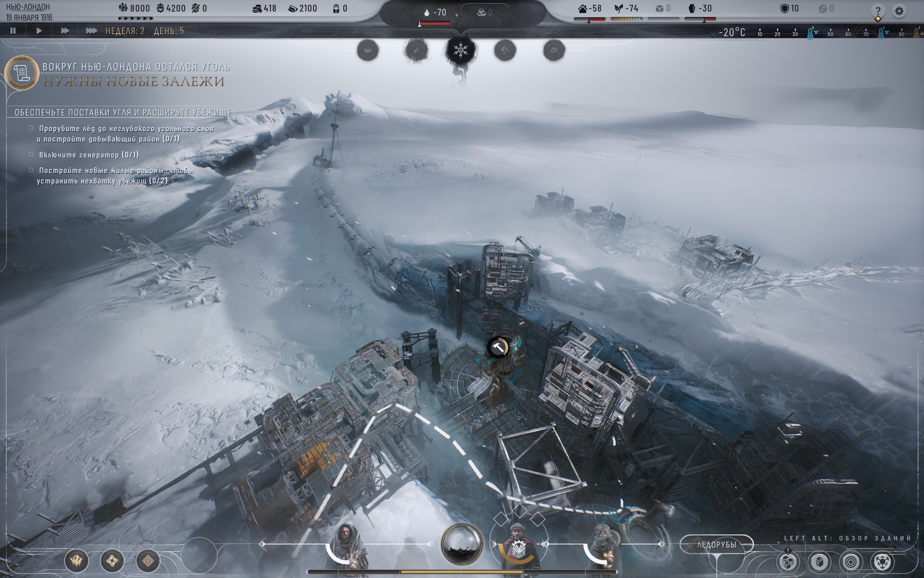Image resolution: width=924 pixels, height=578 pixels.
Task: Click the goods jar indicator showing -30
Action: [700, 8]
